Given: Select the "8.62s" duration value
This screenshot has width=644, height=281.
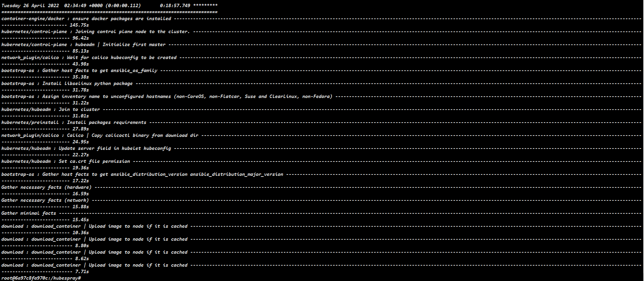Looking at the screenshot, I should [82, 258].
